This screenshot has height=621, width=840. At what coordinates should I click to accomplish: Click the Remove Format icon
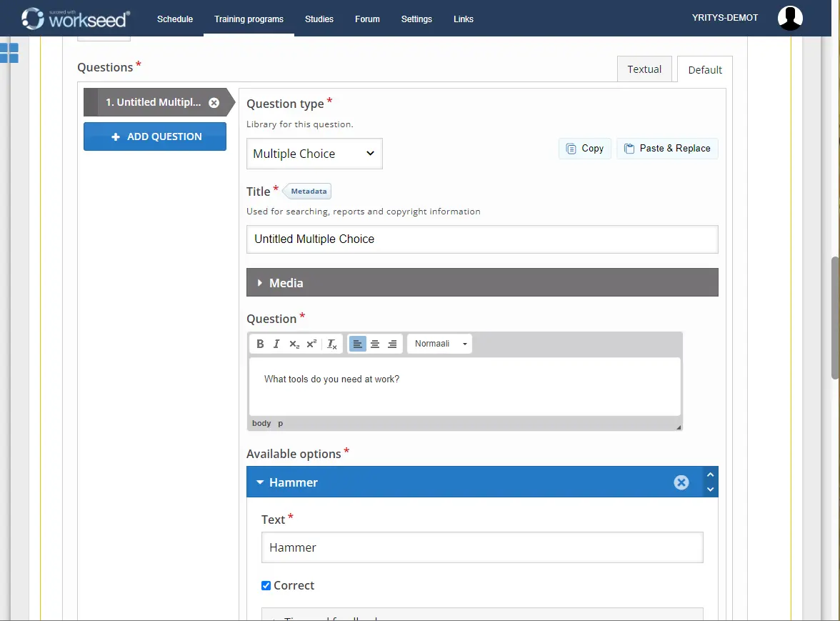coord(332,344)
